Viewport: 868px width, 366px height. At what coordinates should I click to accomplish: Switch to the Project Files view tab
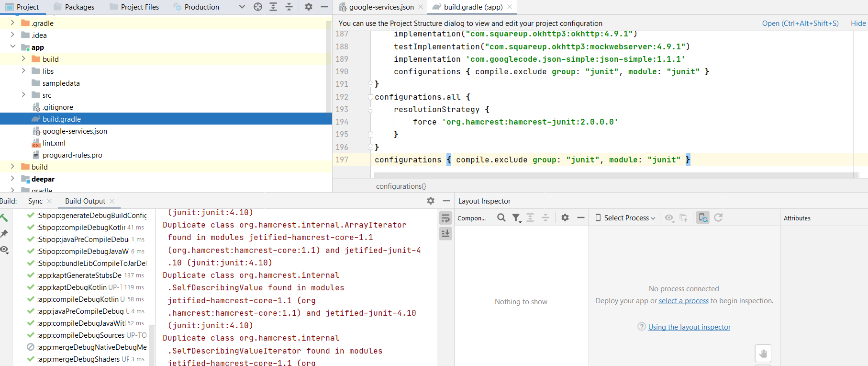(x=134, y=7)
